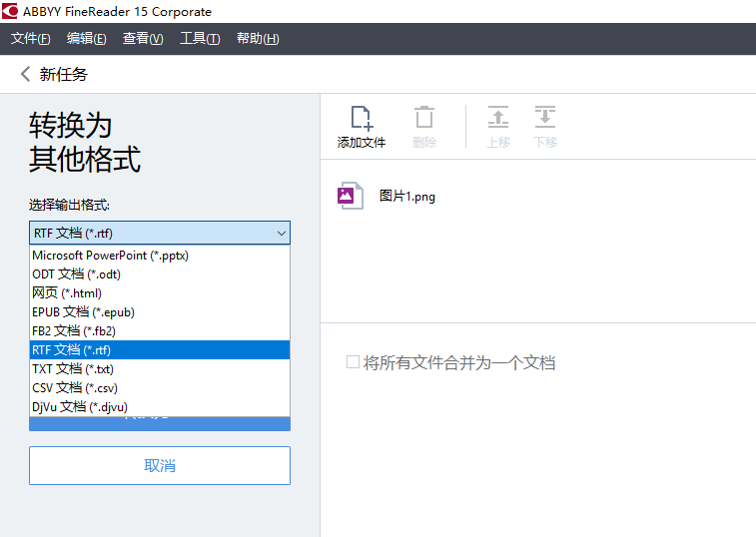This screenshot has height=537, width=756.
Task: Choose TXT 文档 (*.txt) option
Action: click(x=160, y=368)
